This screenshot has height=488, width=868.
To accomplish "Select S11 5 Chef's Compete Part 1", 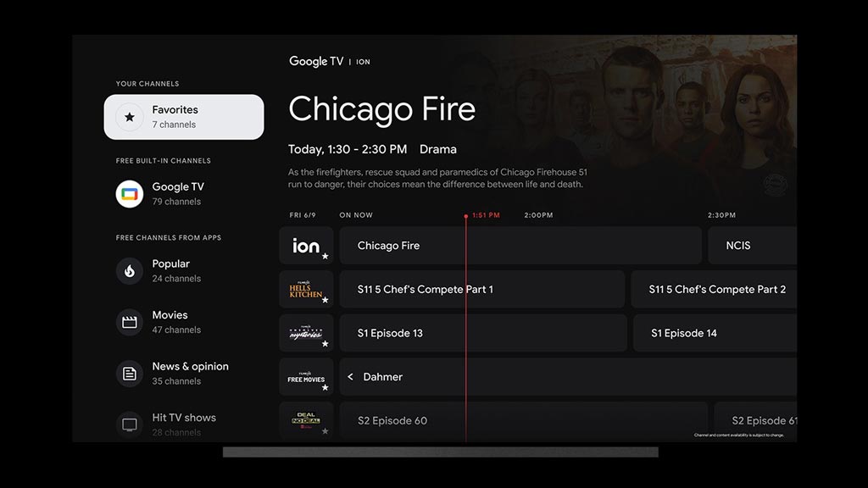I will (482, 290).
